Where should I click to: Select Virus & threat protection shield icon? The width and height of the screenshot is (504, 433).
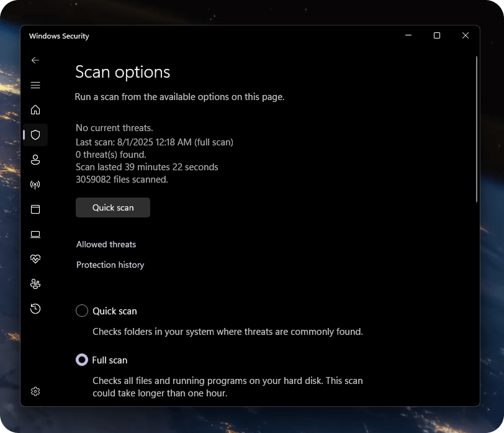(35, 135)
